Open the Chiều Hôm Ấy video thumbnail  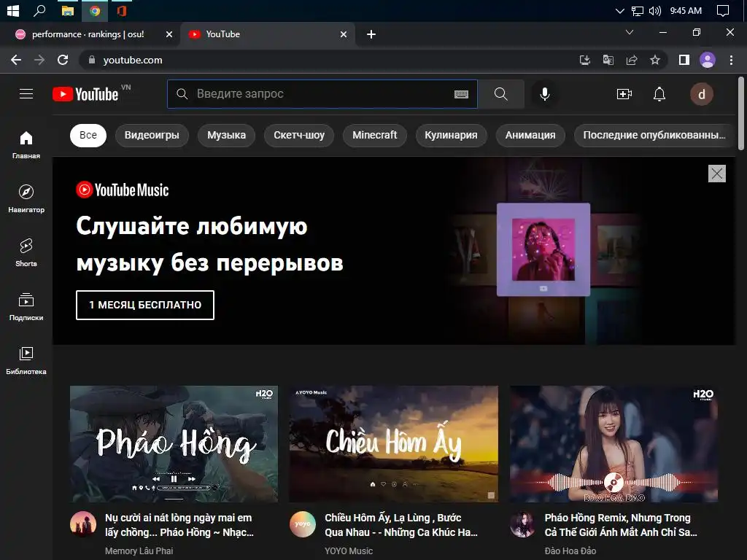pos(393,444)
